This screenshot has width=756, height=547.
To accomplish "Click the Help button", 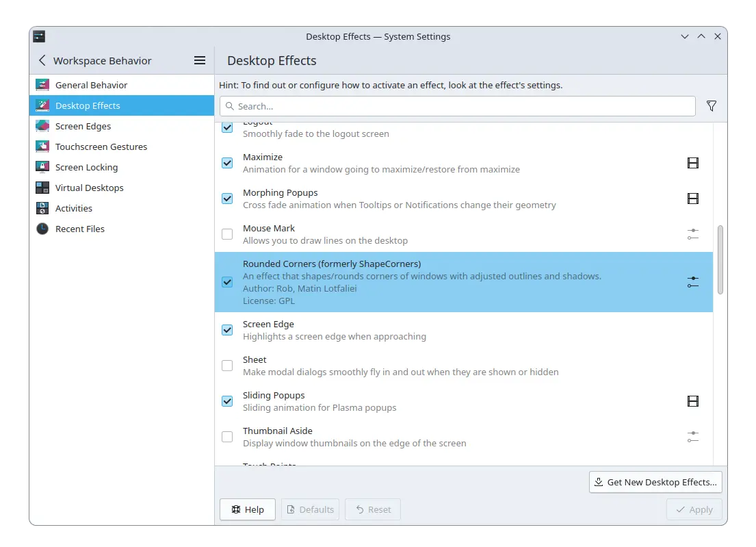I will coord(248,509).
